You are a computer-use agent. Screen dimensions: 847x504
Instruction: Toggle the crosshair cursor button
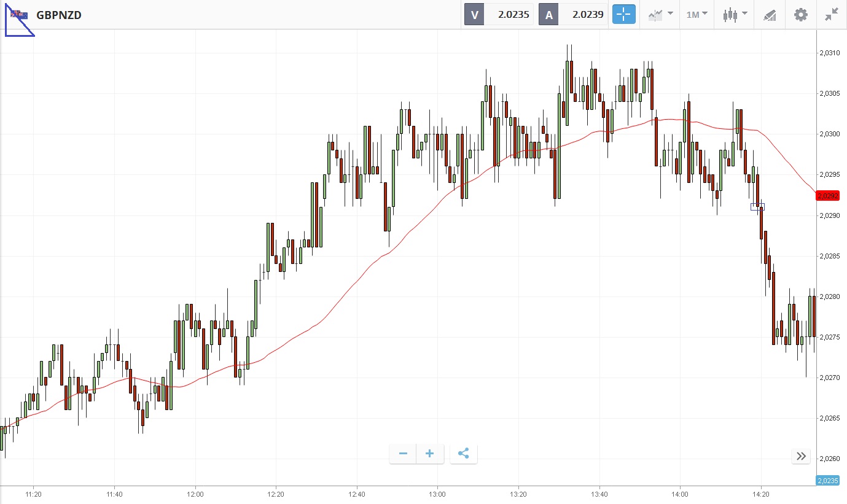pyautogui.click(x=623, y=15)
